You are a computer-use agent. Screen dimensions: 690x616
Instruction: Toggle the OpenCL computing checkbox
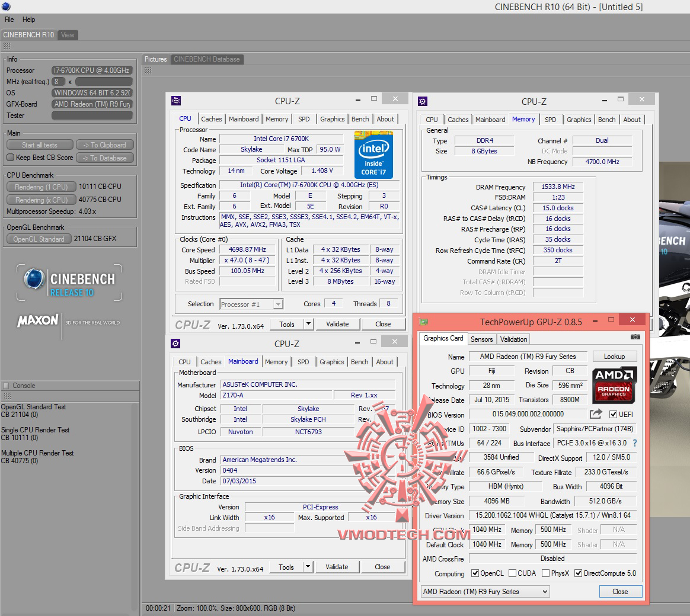click(x=475, y=573)
